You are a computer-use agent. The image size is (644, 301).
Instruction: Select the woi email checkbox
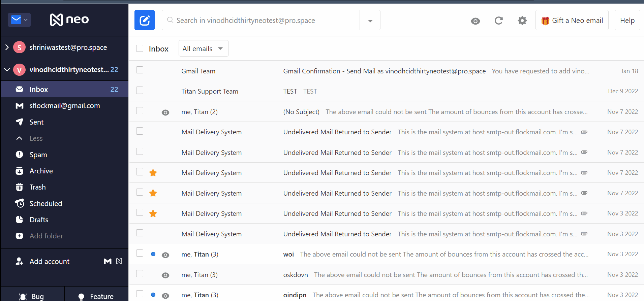tap(140, 253)
